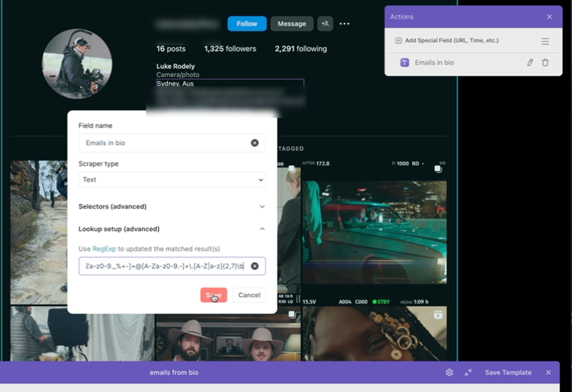Edit the Emails in bio action
The image size is (572, 392).
click(x=530, y=62)
